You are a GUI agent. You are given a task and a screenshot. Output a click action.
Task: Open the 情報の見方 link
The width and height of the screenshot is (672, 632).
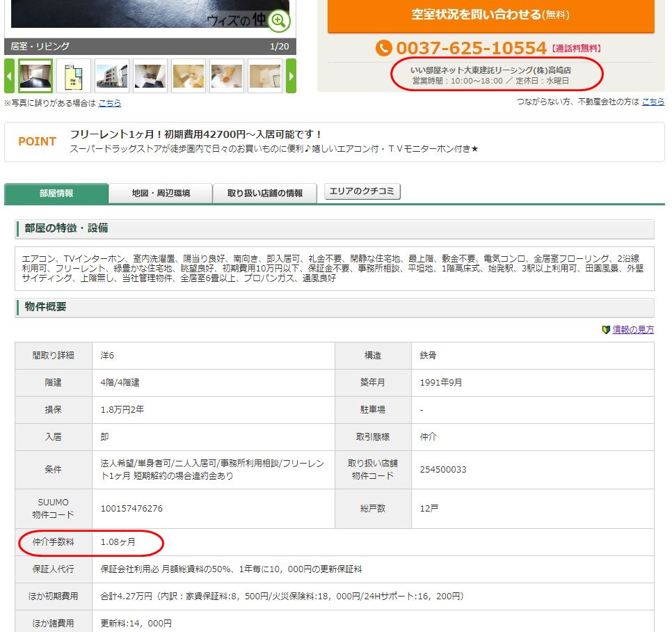pos(633,330)
